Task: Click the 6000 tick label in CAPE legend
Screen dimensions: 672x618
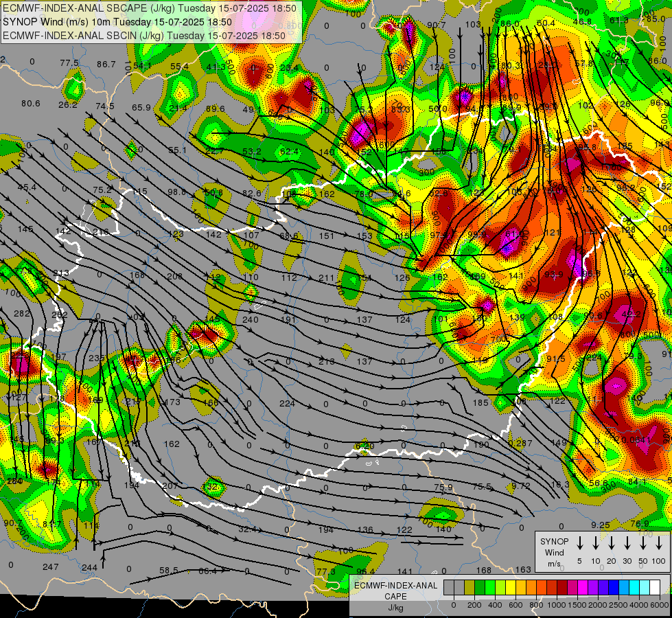Action: click(660, 605)
